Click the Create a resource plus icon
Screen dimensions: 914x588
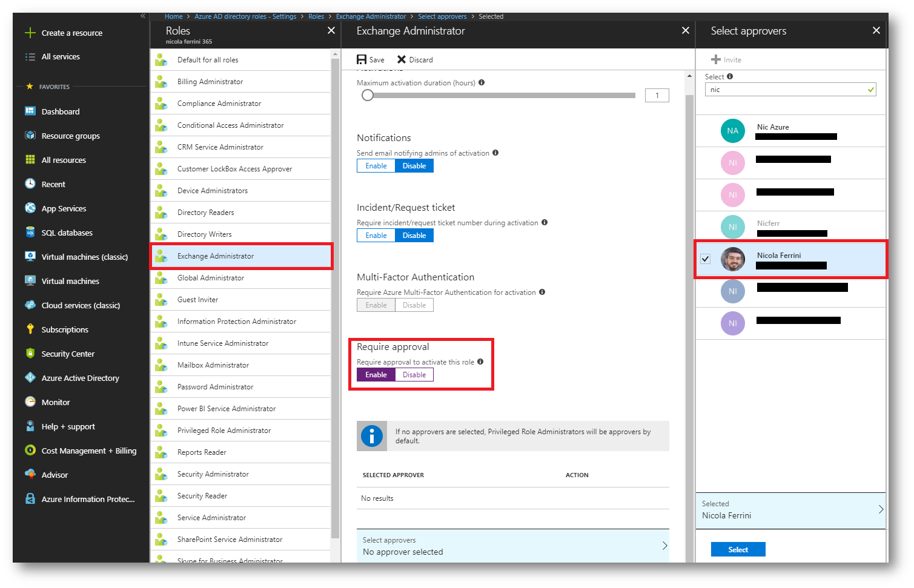[x=30, y=33]
